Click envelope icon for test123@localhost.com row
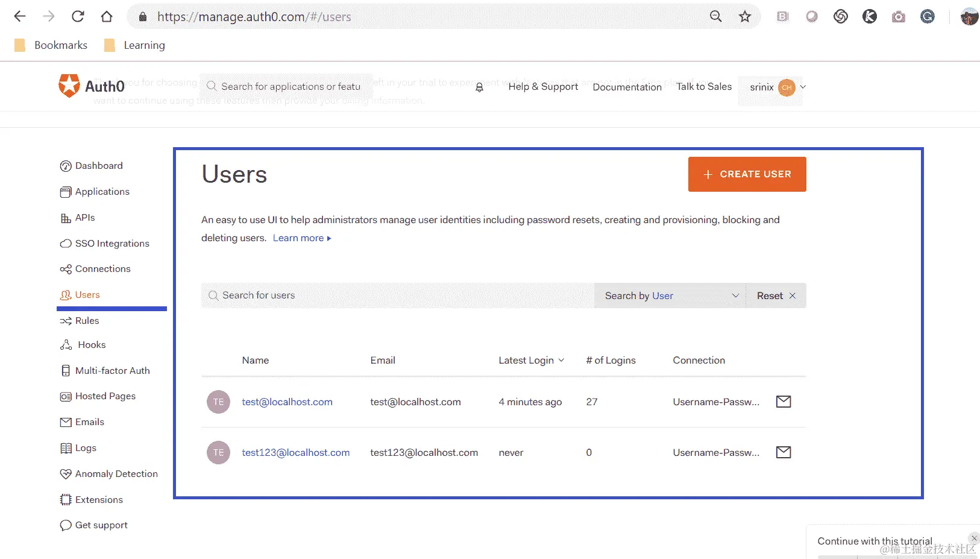This screenshot has height=559, width=980. (784, 452)
